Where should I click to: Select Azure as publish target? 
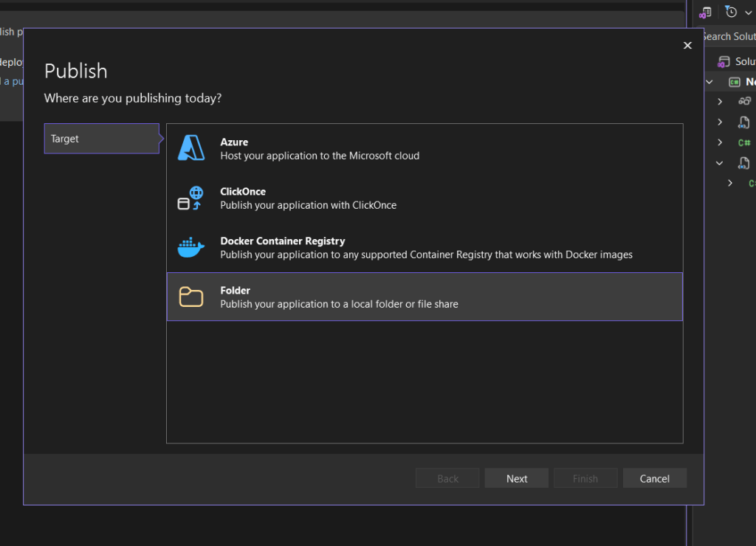[x=425, y=148]
